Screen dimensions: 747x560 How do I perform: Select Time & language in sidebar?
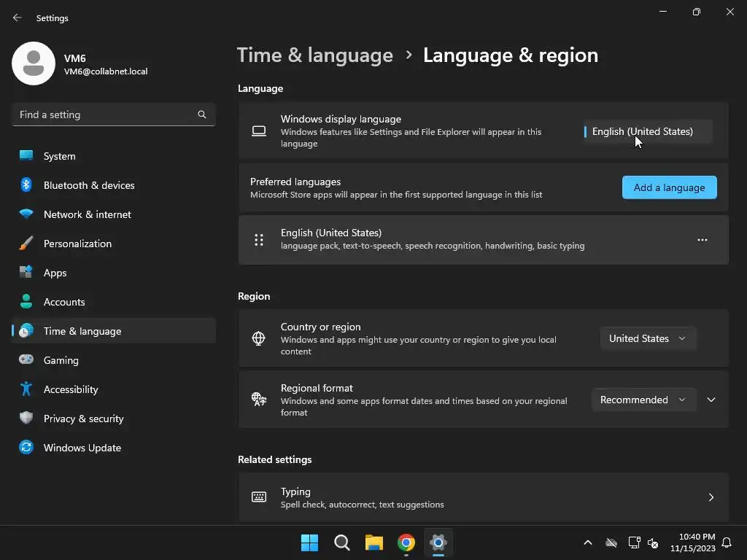(x=113, y=331)
